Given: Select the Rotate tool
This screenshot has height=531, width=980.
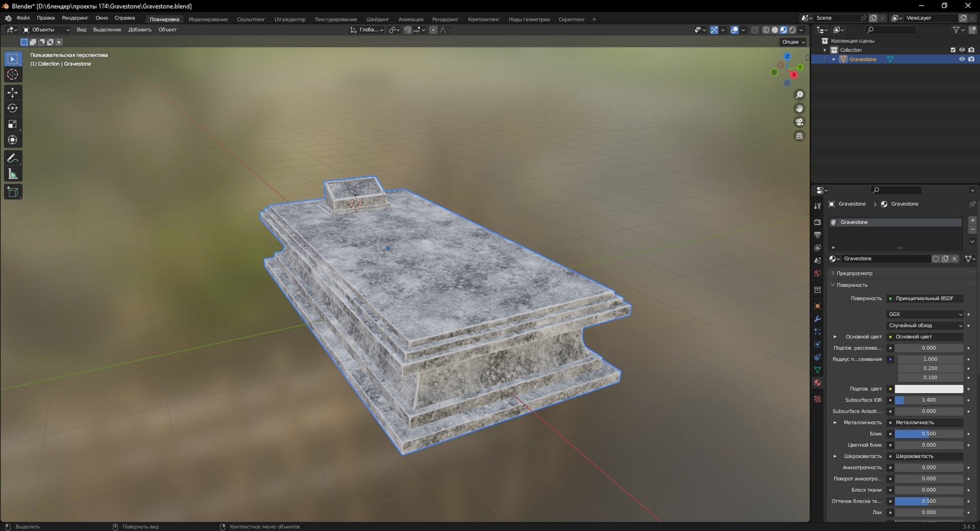Looking at the screenshot, I should tap(13, 108).
